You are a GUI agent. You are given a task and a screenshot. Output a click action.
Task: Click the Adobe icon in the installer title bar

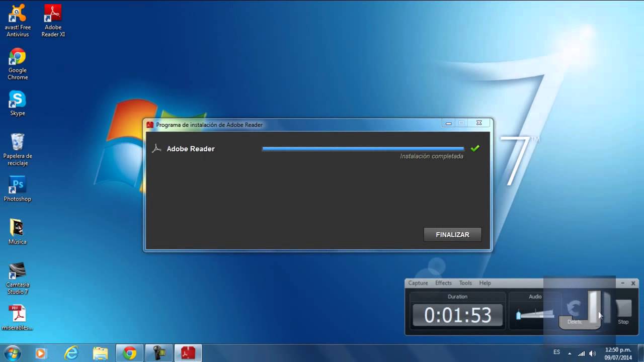150,125
